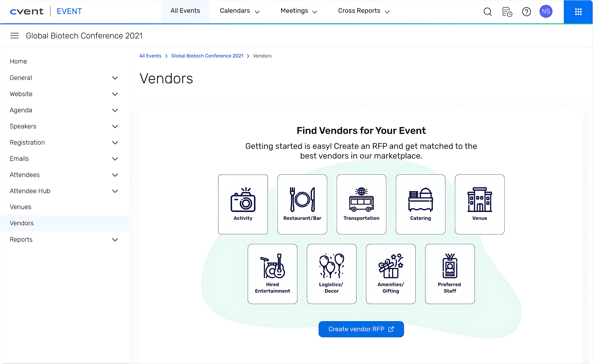Select the Transportation bus vendor tile

(x=361, y=204)
